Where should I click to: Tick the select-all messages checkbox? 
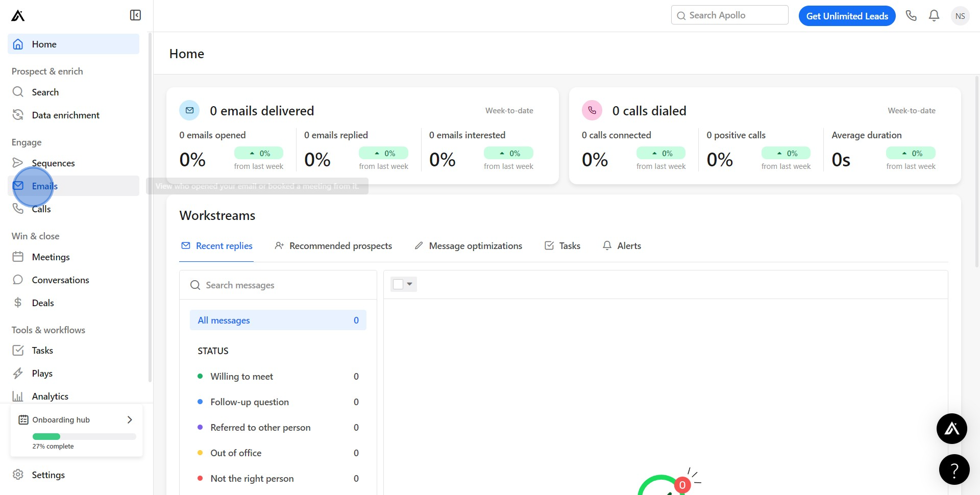[x=398, y=284]
